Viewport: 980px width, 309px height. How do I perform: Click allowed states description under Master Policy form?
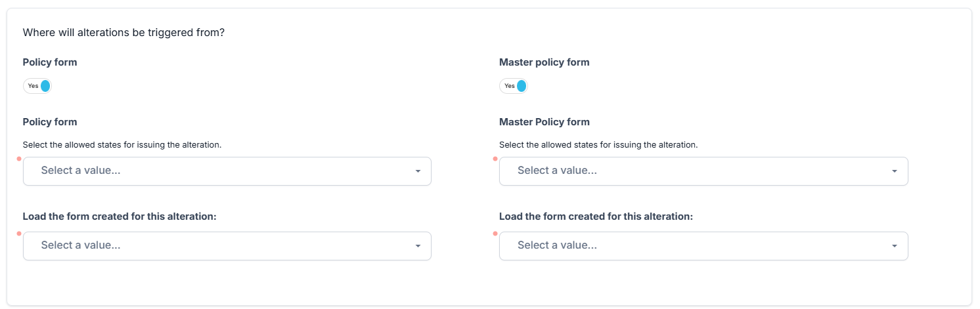coord(598,144)
